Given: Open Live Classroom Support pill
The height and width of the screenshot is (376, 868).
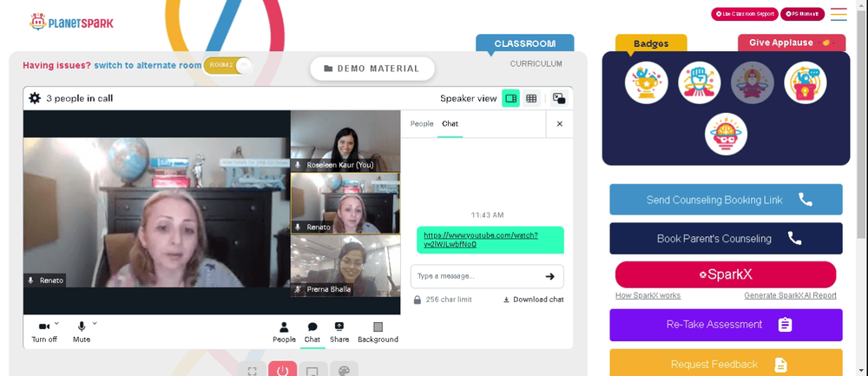Looking at the screenshot, I should coord(745,14).
